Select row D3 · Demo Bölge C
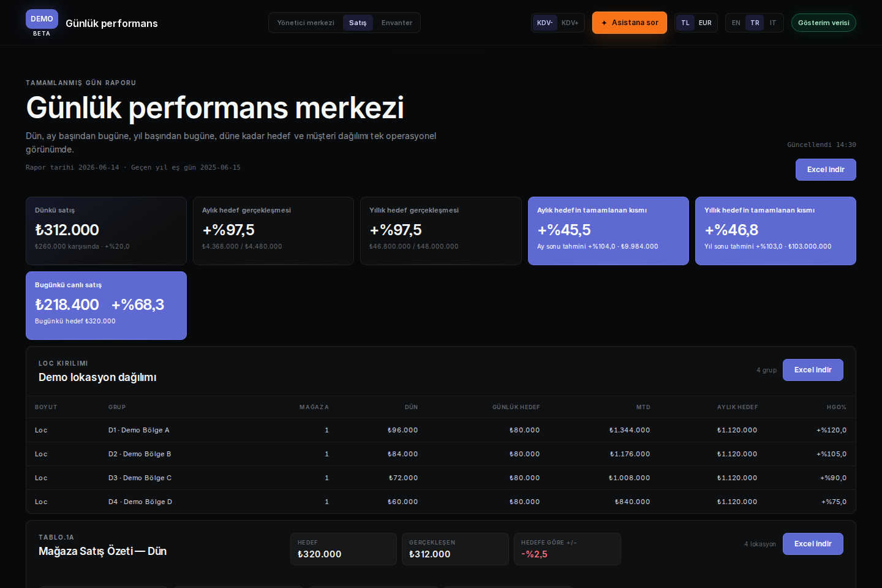 [441, 478]
